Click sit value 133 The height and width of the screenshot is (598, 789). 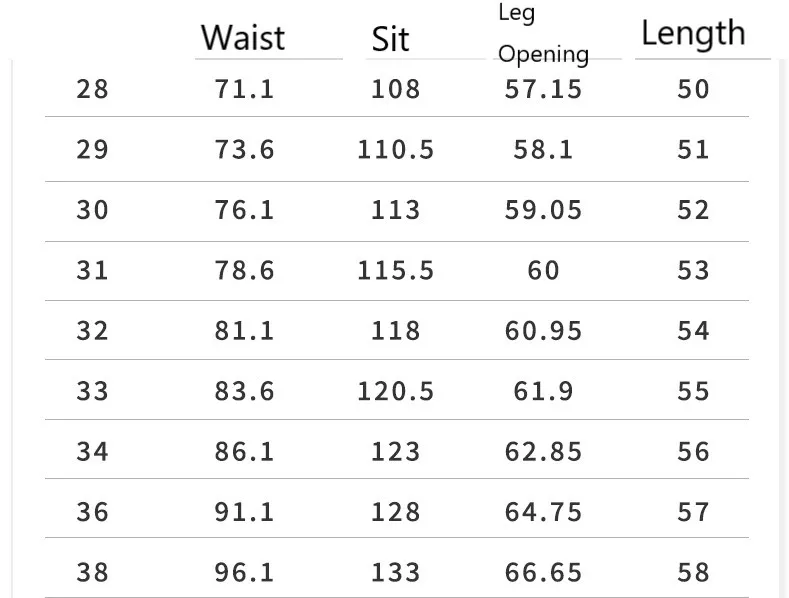coord(396,573)
